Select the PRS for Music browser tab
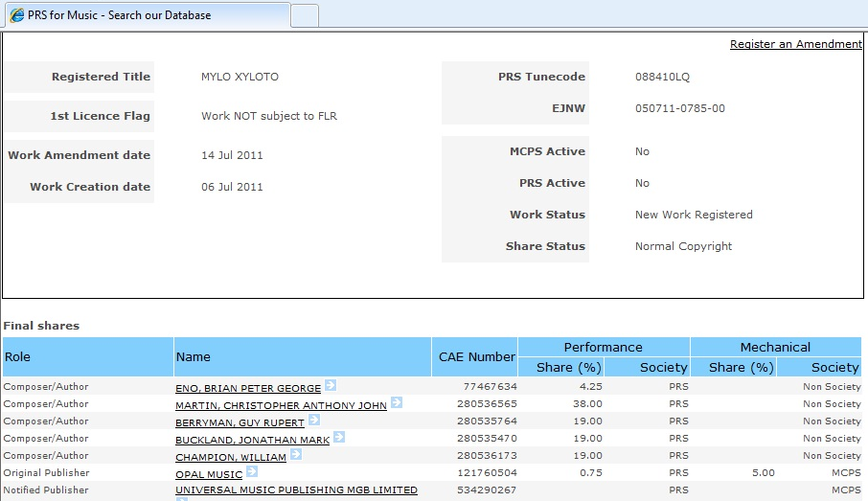The height and width of the screenshot is (501, 868). coord(148,15)
